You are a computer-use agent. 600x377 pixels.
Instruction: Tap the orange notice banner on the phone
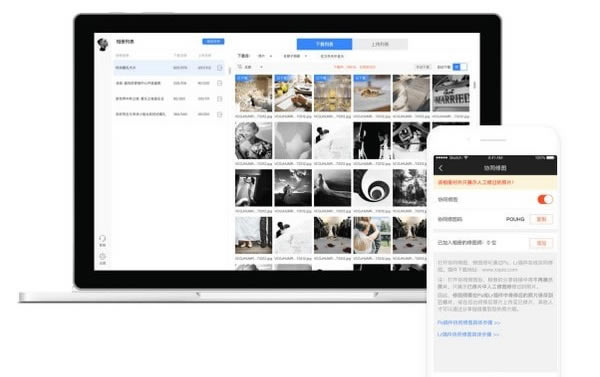pyautogui.click(x=495, y=183)
